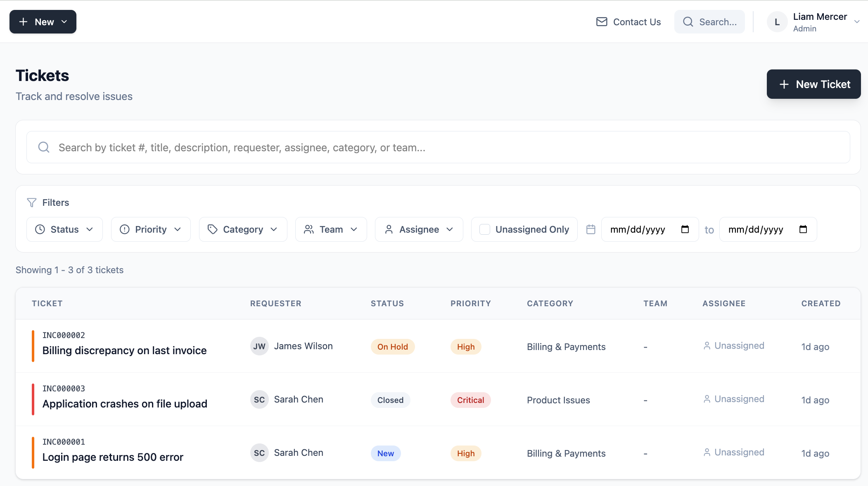868x486 pixels.
Task: Click the tag icon in the Category filter
Action: (x=212, y=229)
